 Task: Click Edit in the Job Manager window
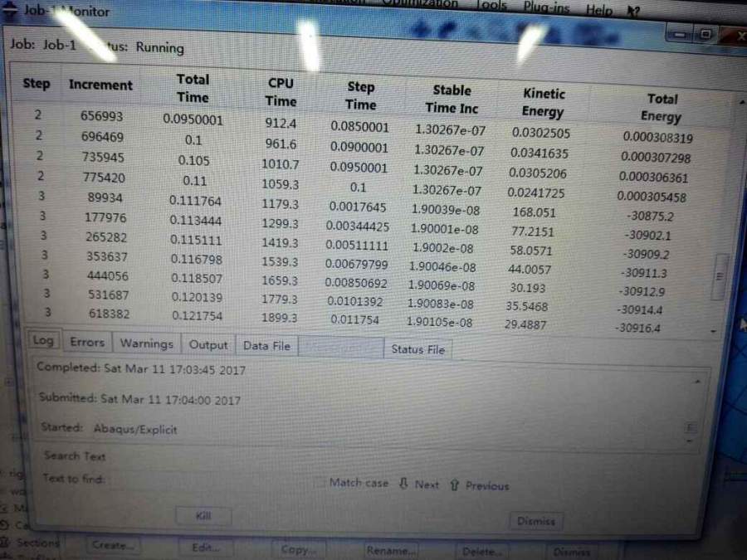pos(205,548)
